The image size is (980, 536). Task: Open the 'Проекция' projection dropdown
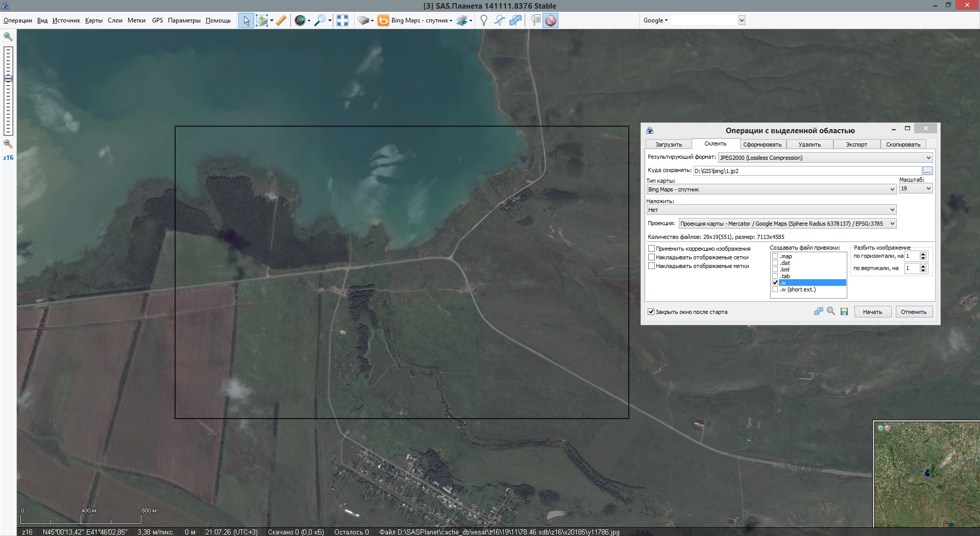(x=787, y=224)
